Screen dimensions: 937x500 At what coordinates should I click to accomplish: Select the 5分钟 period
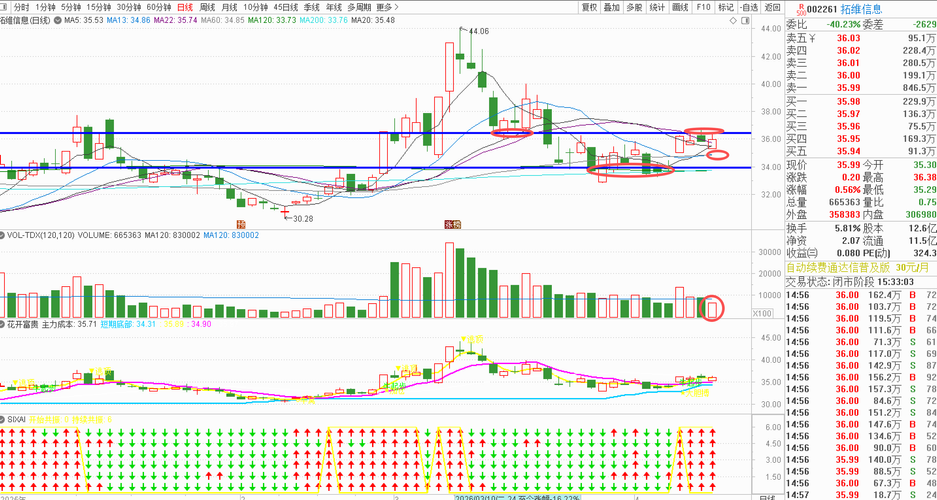pyautogui.click(x=69, y=7)
